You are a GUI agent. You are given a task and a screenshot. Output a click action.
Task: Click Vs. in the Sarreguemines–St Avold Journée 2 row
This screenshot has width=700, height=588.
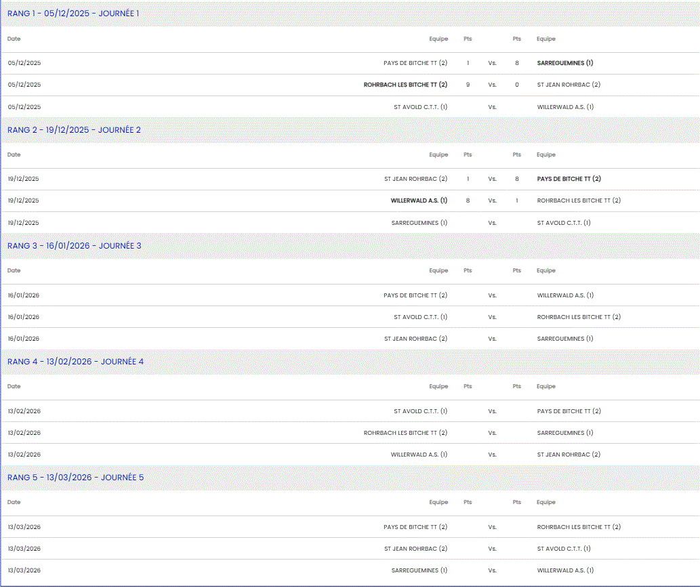point(492,222)
